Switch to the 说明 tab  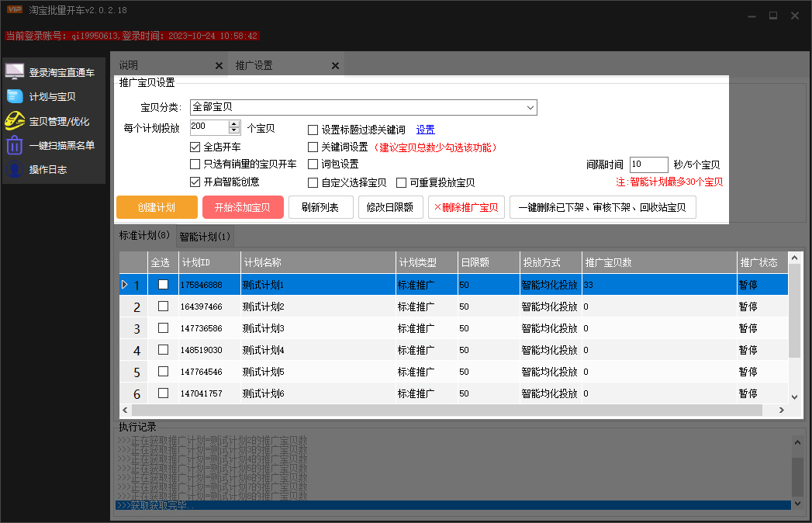(129, 65)
